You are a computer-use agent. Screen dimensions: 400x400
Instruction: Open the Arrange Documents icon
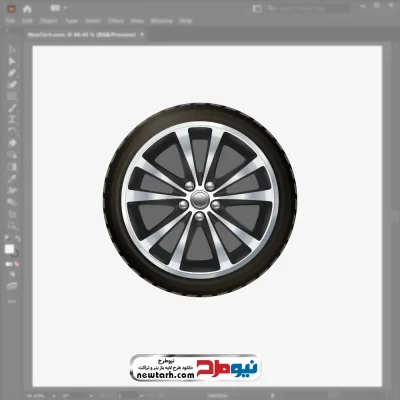(55, 8)
